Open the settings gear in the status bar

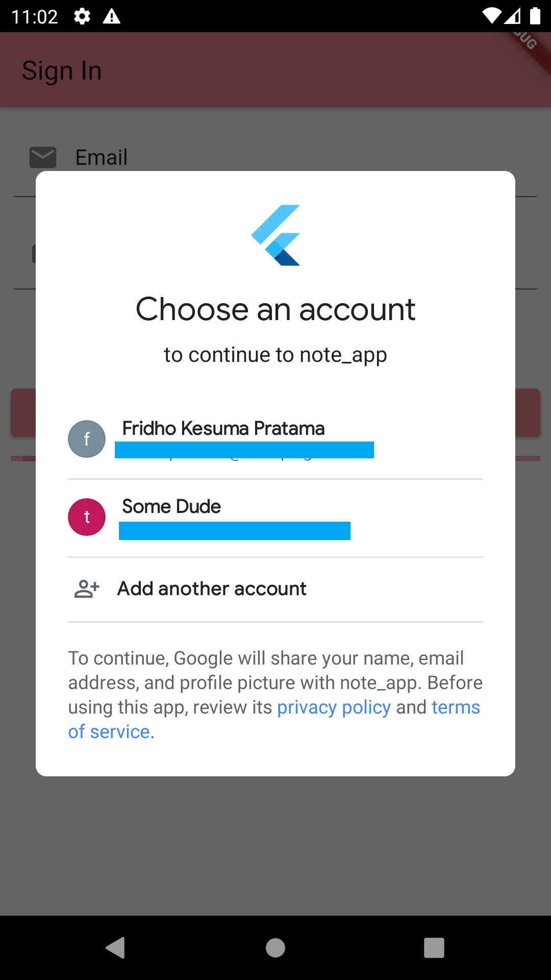[x=82, y=17]
